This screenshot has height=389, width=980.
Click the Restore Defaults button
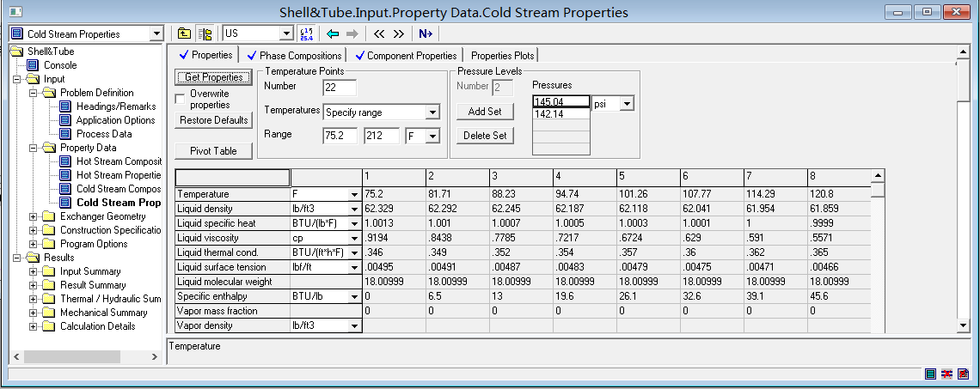click(214, 120)
